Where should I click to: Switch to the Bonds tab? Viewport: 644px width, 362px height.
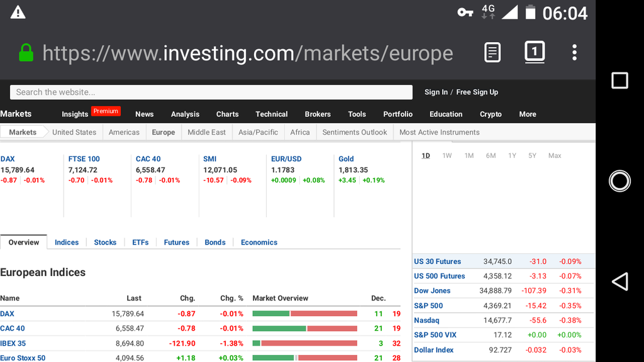[x=215, y=242]
